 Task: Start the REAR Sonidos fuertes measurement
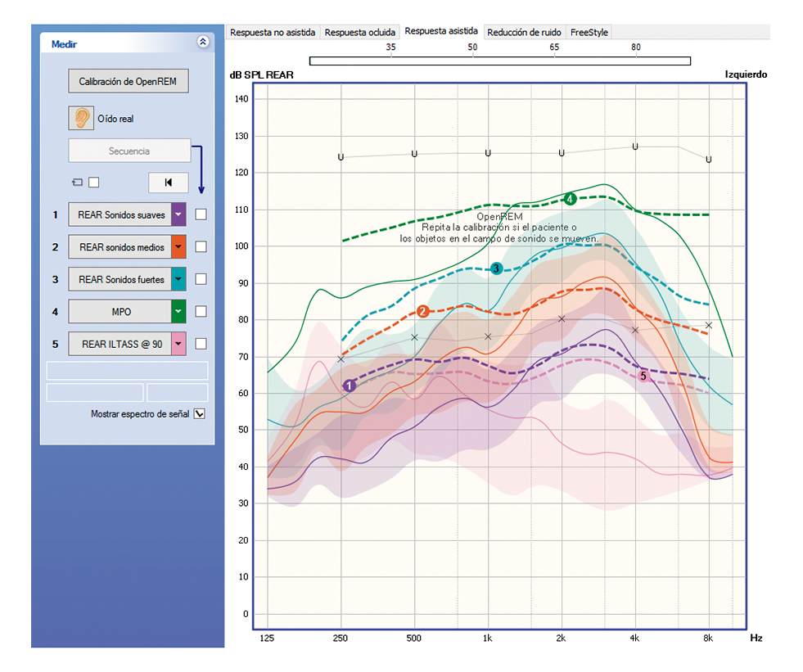pyautogui.click(x=120, y=279)
